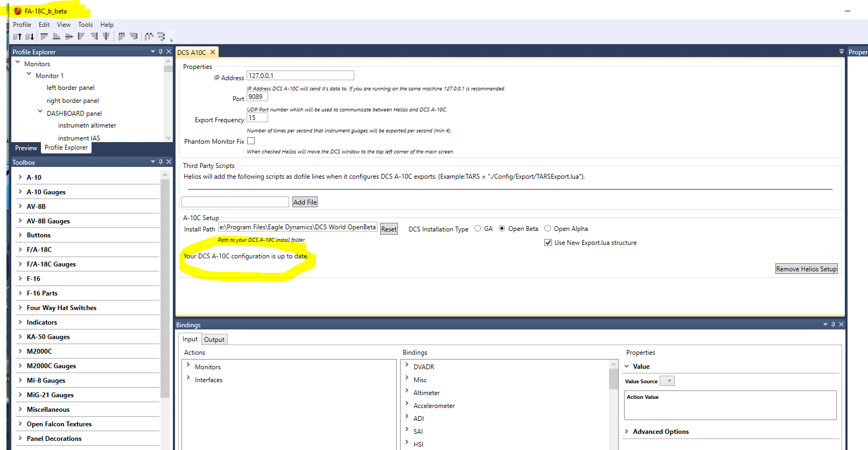Expand the A-10 Gauges toolbox category
This screenshot has height=450, width=868.
[x=20, y=192]
